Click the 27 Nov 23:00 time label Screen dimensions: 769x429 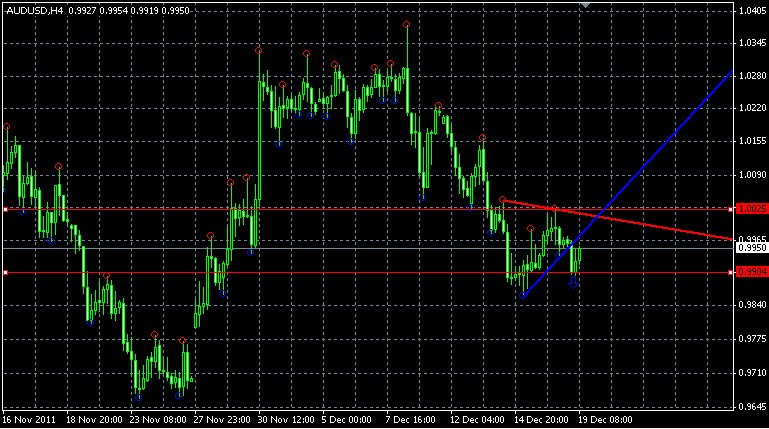click(222, 420)
